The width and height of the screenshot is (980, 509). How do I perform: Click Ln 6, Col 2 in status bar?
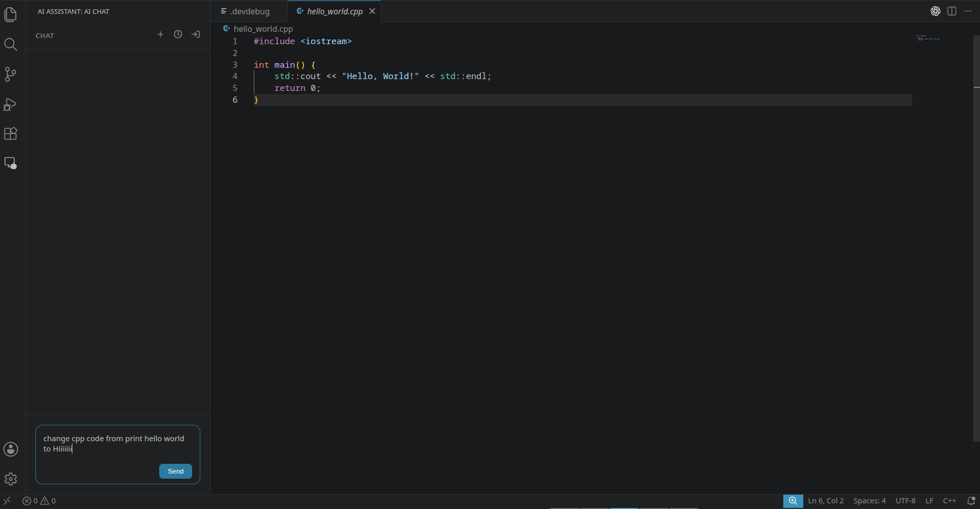point(825,501)
